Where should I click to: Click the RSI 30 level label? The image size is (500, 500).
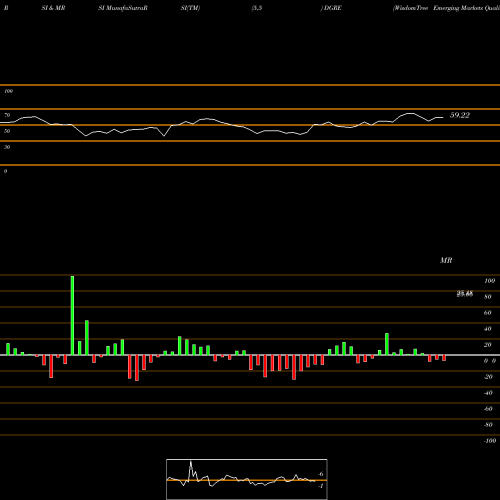(7, 147)
